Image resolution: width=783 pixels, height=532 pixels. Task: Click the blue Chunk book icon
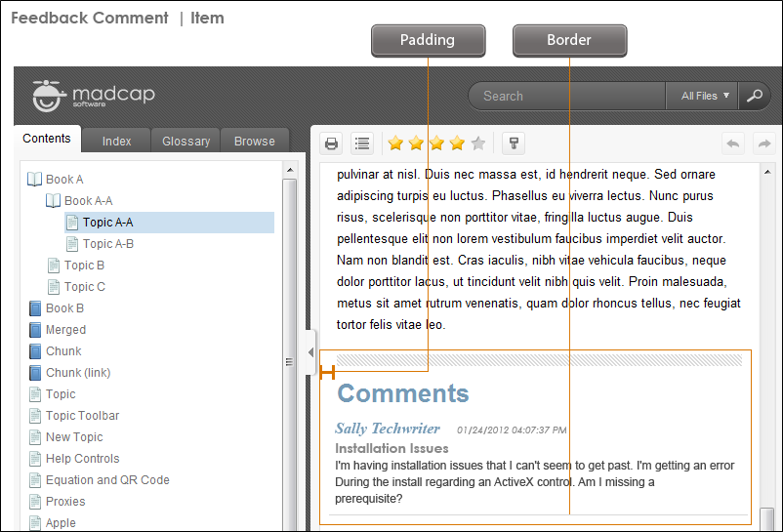pos(35,351)
